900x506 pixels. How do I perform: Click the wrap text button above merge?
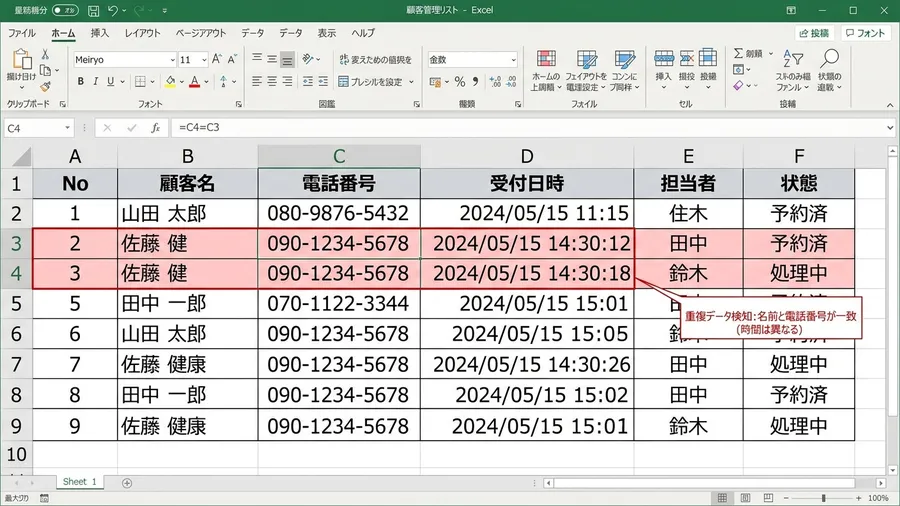pyautogui.click(x=375, y=60)
